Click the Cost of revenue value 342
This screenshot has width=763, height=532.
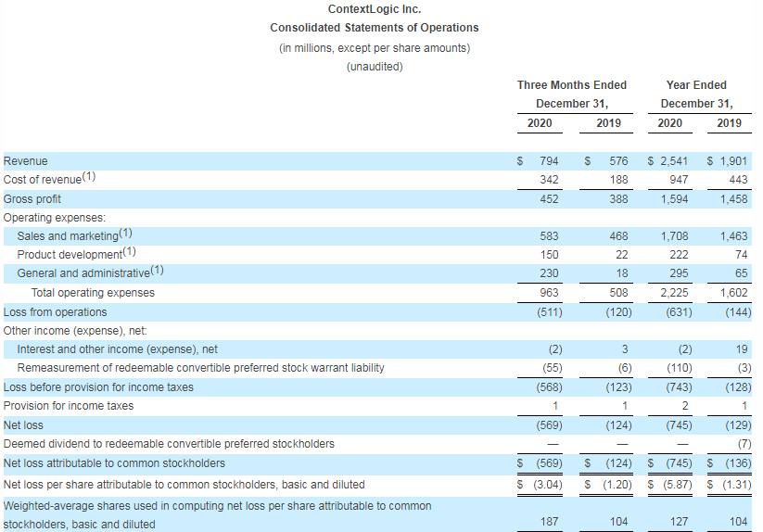pyautogui.click(x=549, y=180)
